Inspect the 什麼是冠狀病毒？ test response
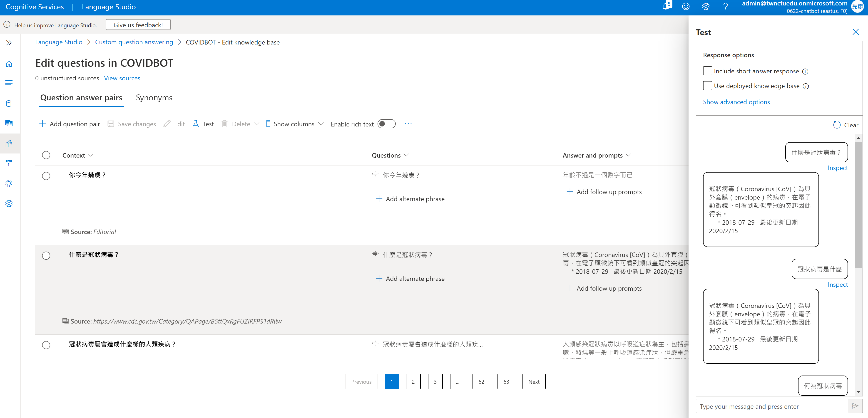 [x=837, y=168]
